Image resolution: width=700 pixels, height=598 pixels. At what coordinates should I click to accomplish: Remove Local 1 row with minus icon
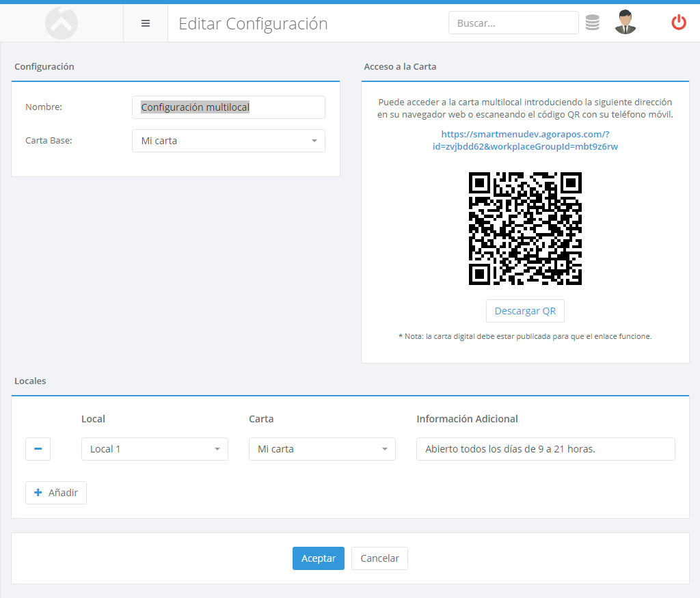point(38,449)
